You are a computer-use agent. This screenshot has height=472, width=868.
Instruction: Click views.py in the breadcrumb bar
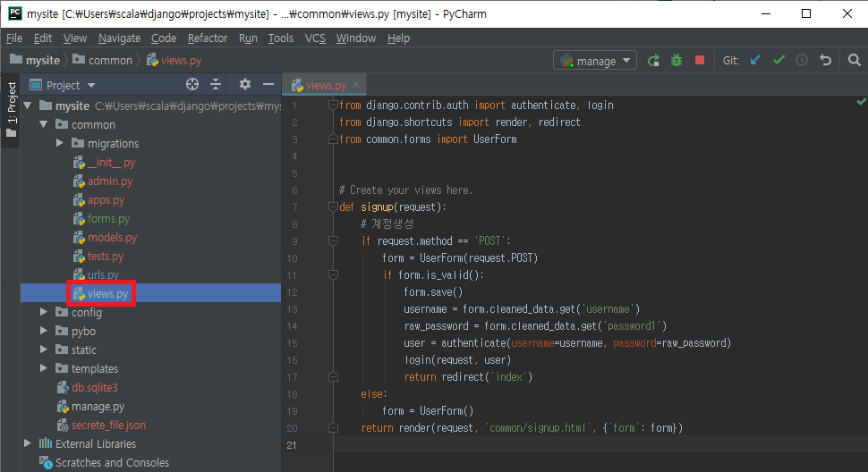pyautogui.click(x=174, y=60)
